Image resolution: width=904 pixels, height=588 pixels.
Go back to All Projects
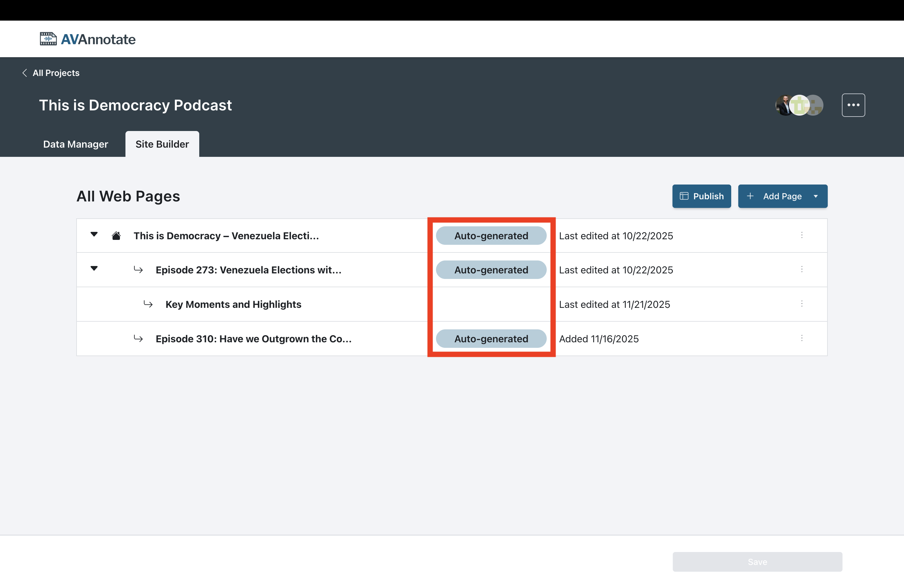56,73
